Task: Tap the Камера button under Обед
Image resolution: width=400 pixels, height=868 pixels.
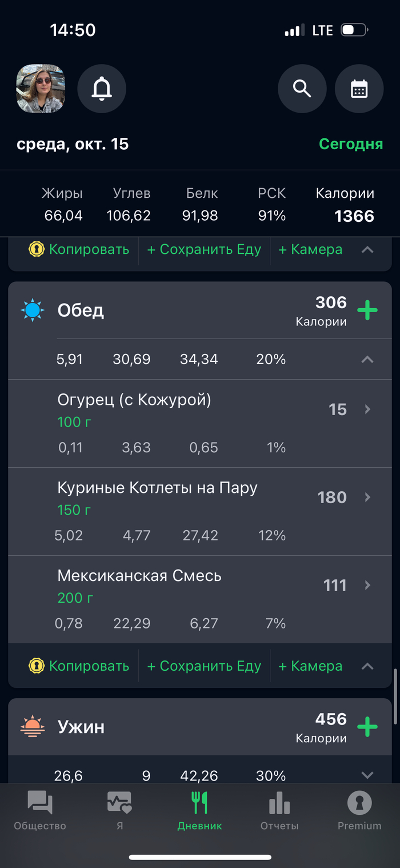Action: pos(310,666)
